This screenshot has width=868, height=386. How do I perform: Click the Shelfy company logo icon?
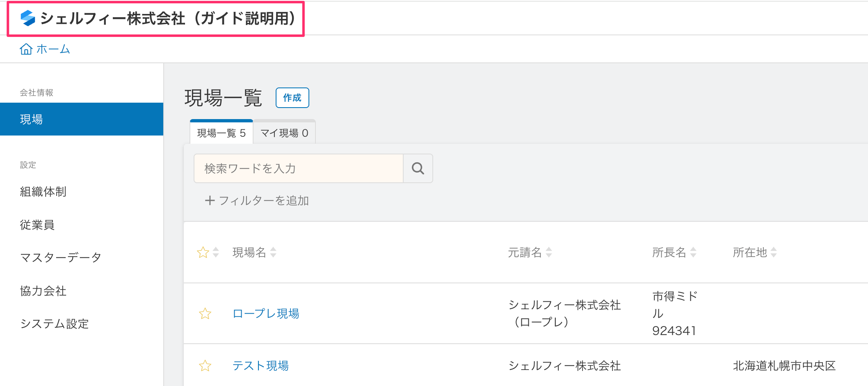(28, 18)
